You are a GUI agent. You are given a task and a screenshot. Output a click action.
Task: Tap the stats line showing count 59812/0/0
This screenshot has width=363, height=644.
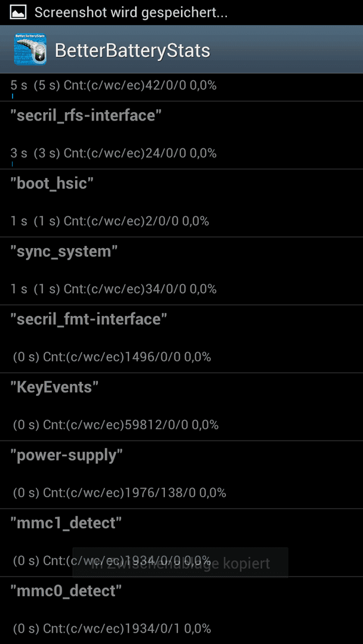pos(115,425)
